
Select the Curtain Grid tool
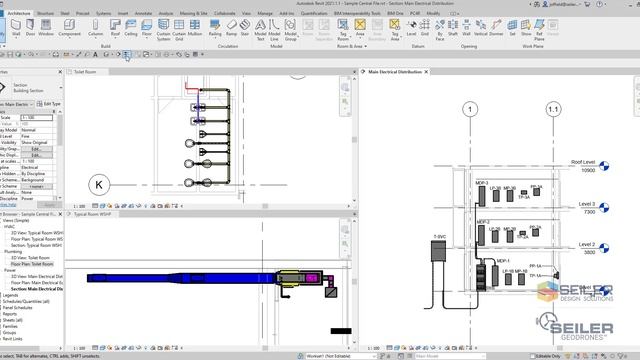[179, 30]
